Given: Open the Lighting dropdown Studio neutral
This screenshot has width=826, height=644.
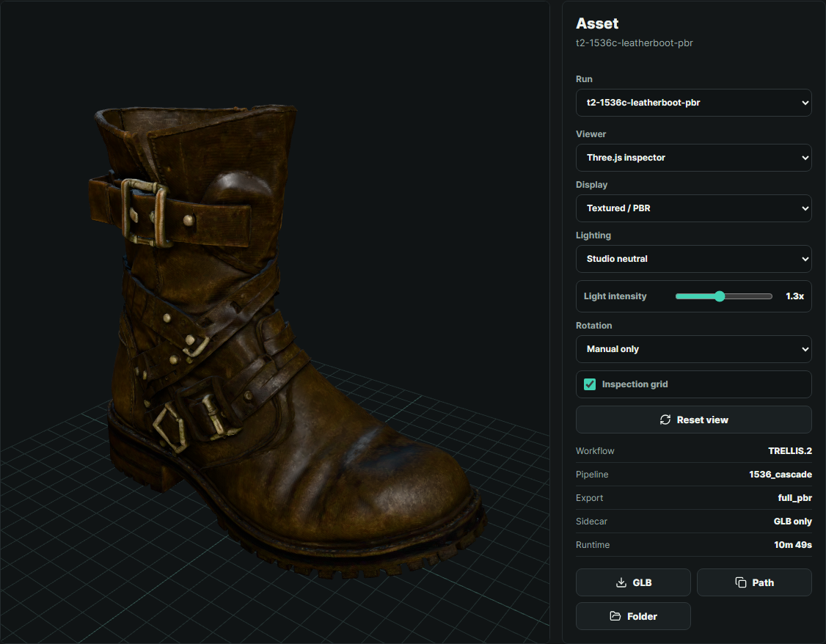Looking at the screenshot, I should [x=693, y=258].
